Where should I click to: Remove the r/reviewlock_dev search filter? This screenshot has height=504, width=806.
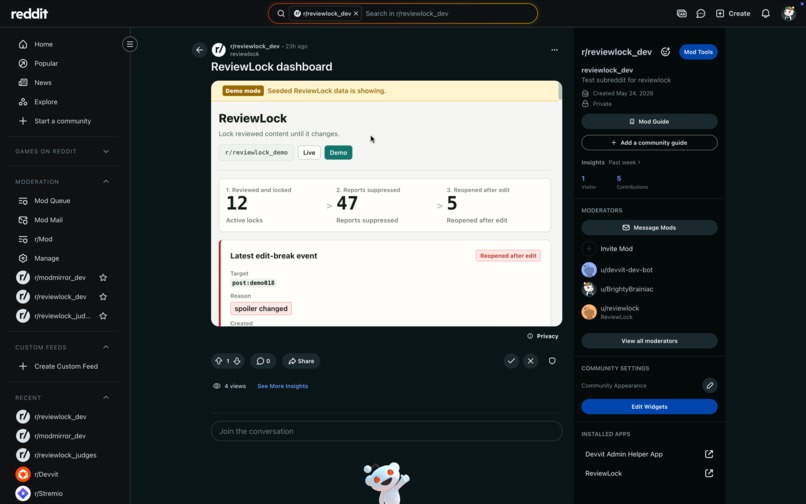(356, 13)
